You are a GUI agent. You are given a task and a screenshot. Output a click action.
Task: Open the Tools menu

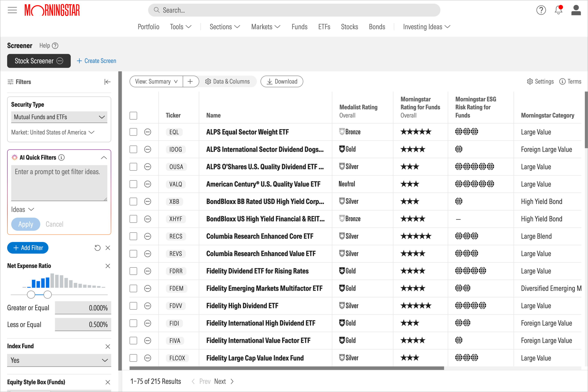pos(180,27)
